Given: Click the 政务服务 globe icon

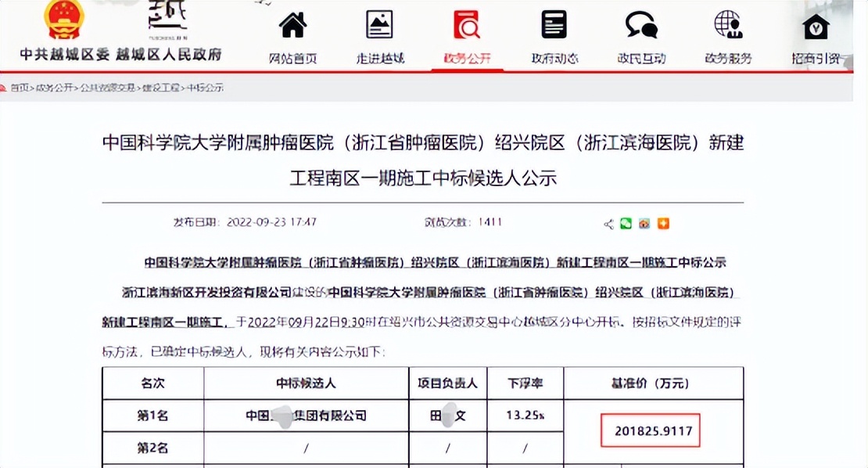Looking at the screenshot, I should [726, 24].
